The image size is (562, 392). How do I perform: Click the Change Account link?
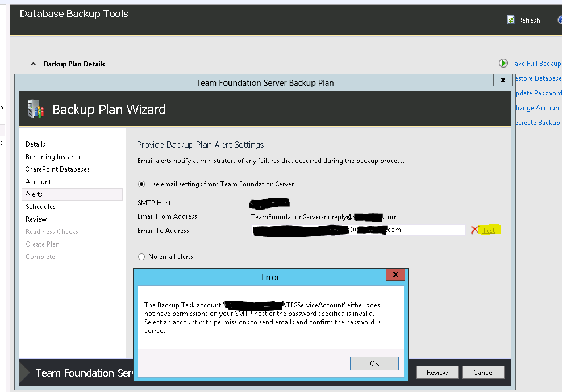(x=538, y=108)
